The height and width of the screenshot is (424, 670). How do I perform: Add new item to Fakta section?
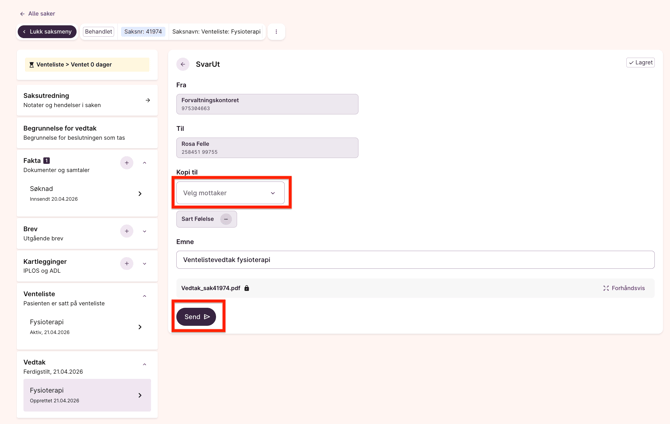coord(127,163)
